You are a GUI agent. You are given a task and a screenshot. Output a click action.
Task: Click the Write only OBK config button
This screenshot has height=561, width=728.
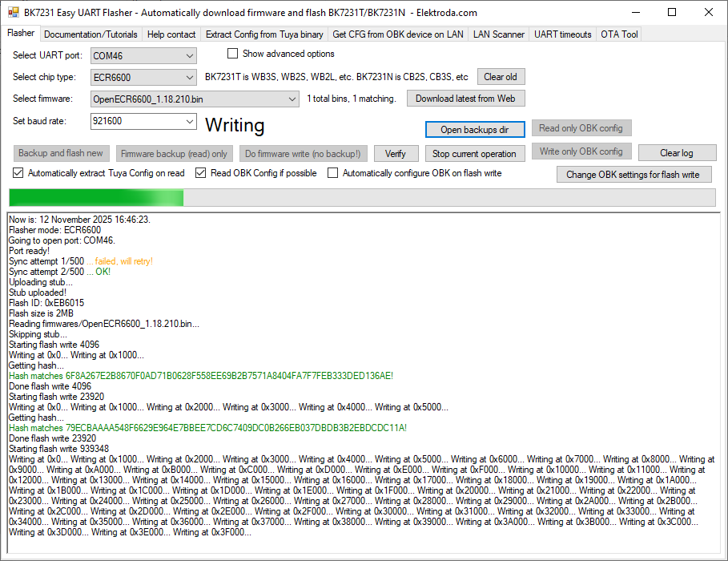[x=581, y=151]
